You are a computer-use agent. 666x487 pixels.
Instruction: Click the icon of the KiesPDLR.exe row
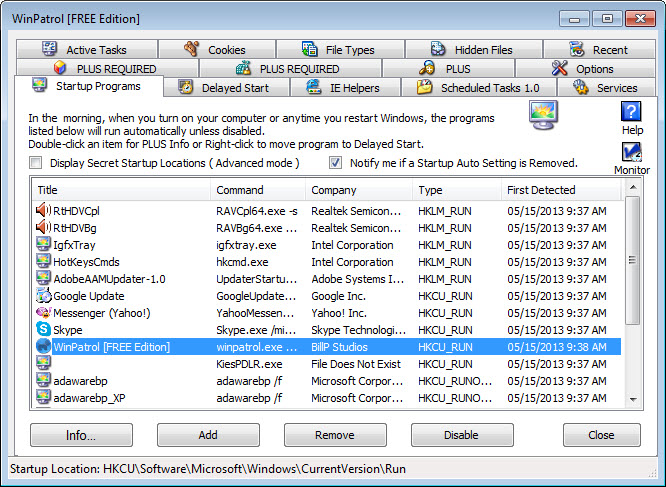click(x=43, y=363)
